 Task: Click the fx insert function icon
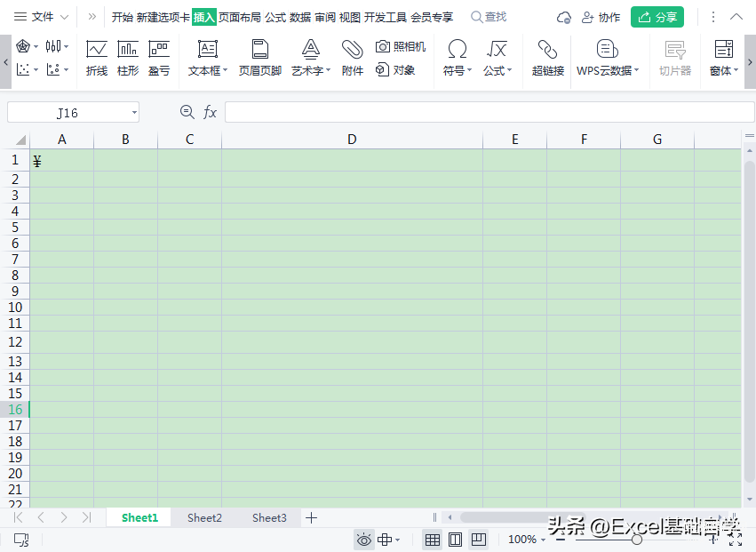point(210,112)
